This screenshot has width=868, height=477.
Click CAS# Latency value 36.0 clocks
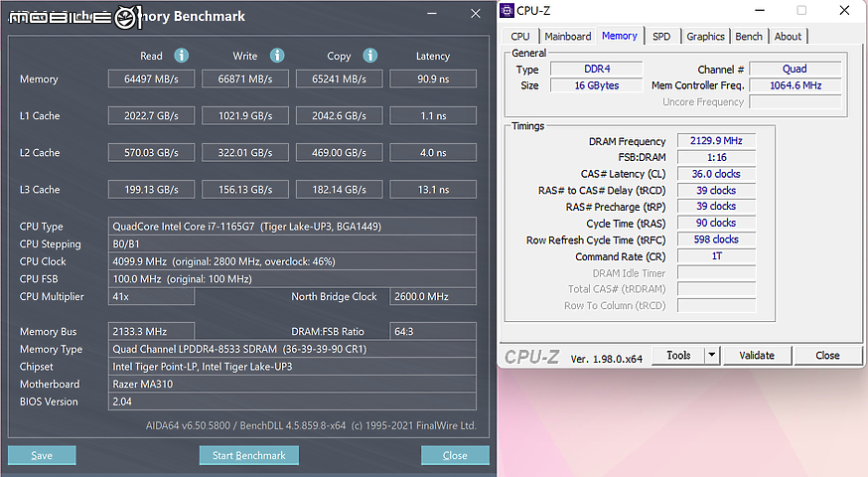click(716, 173)
